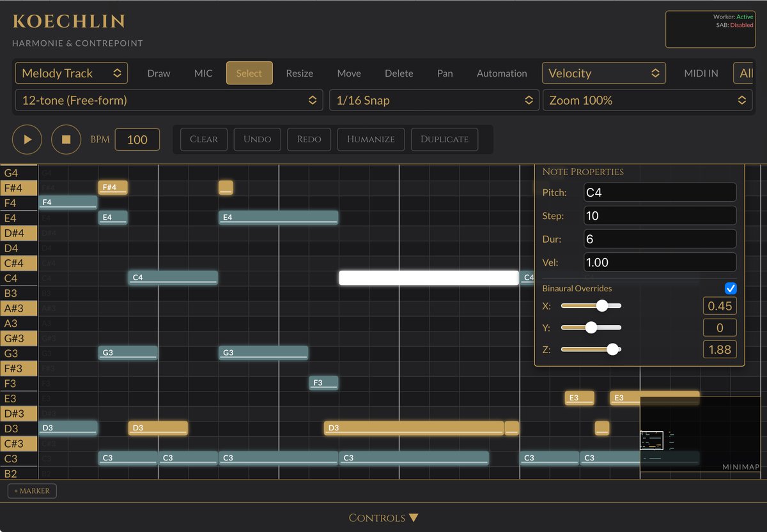Switch to the Move tool
Image resolution: width=767 pixels, height=532 pixels.
pyautogui.click(x=348, y=73)
